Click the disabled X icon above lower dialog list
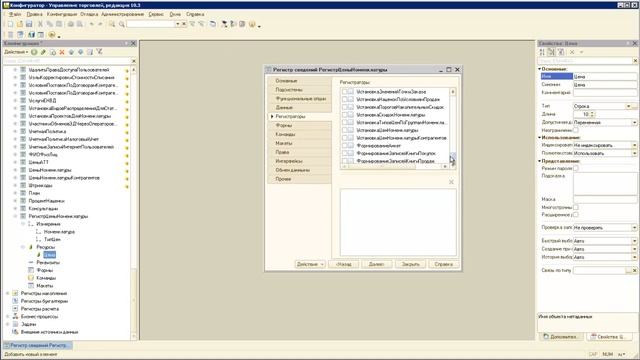 coord(451,182)
